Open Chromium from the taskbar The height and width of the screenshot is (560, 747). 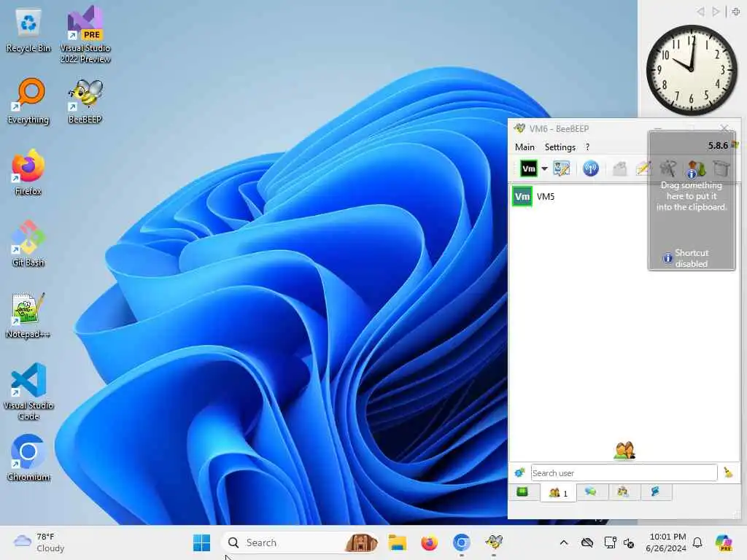pyautogui.click(x=461, y=542)
